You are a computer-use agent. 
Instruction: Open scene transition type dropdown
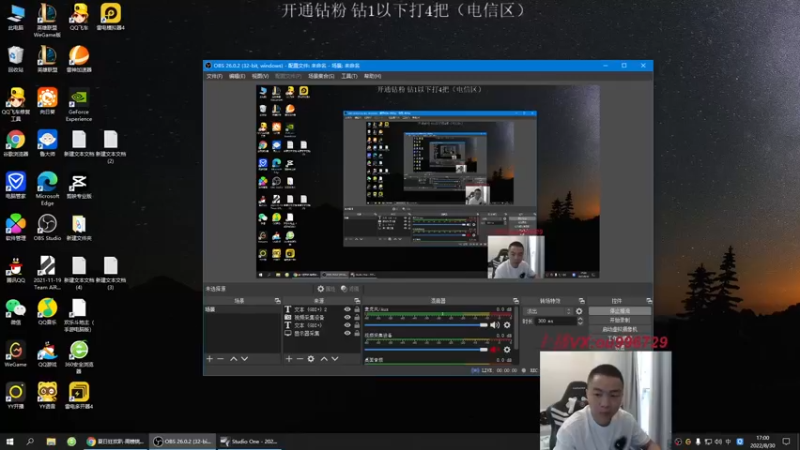point(549,311)
